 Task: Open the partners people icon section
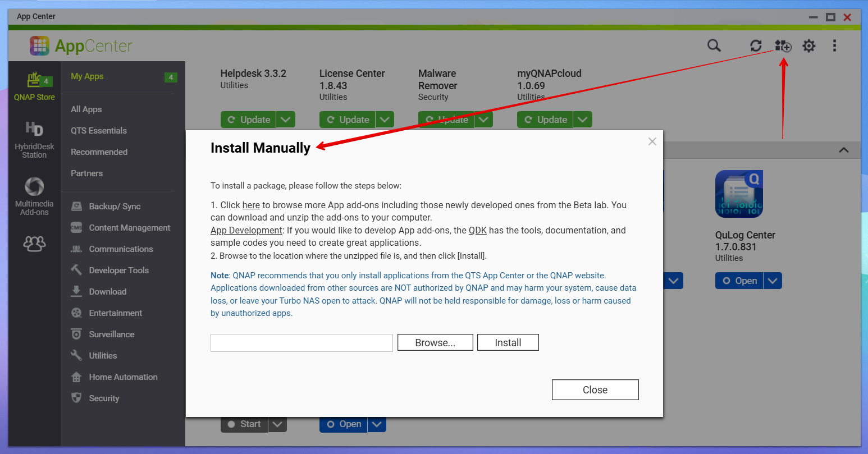point(34,243)
